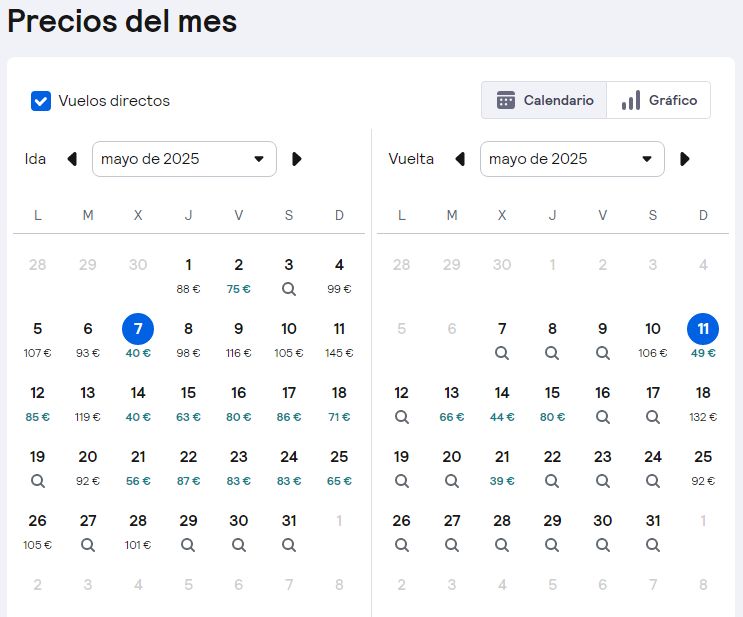Search price for May 3 departure

click(x=289, y=289)
